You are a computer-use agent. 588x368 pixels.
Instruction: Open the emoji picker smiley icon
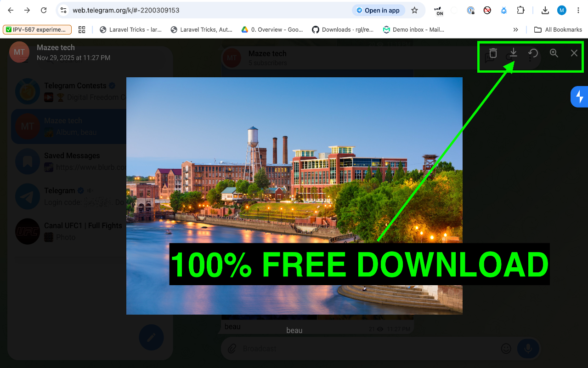[506, 349]
